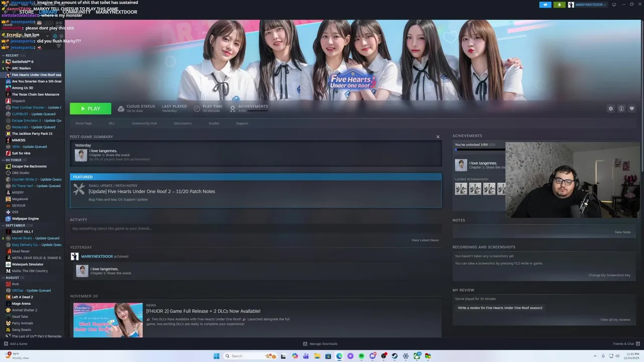
Task: Collapse the RECENT library section
Action: pyautogui.click(x=3, y=55)
